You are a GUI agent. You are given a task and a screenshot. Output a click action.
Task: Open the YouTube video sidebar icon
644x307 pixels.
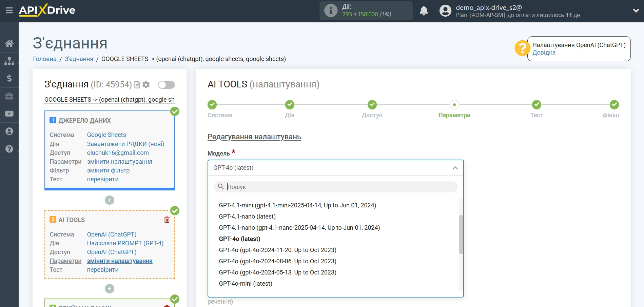tap(9, 114)
